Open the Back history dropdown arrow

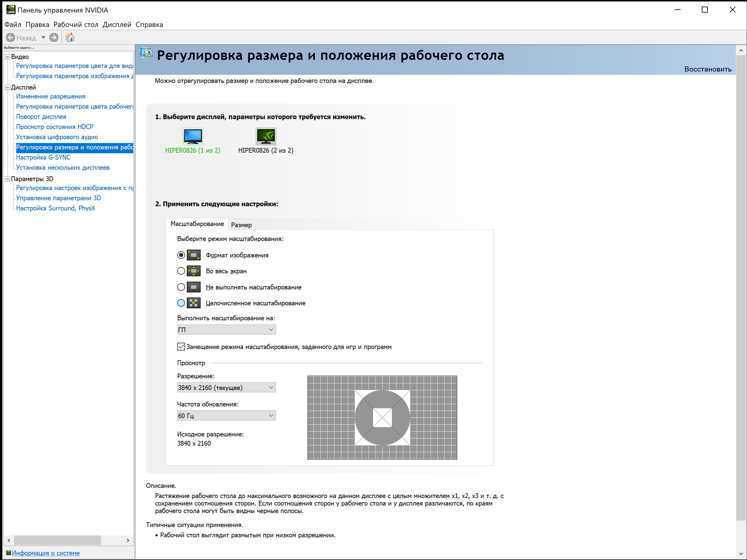[x=43, y=37]
